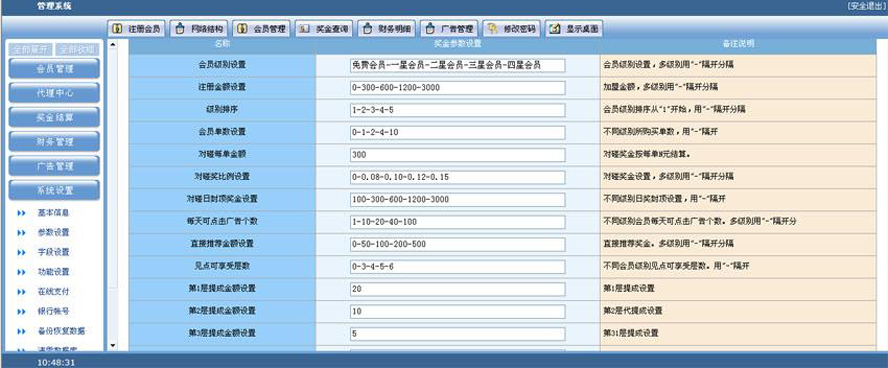Open 修改密码 key icon
Screen dimensions: 888x368
click(x=493, y=29)
